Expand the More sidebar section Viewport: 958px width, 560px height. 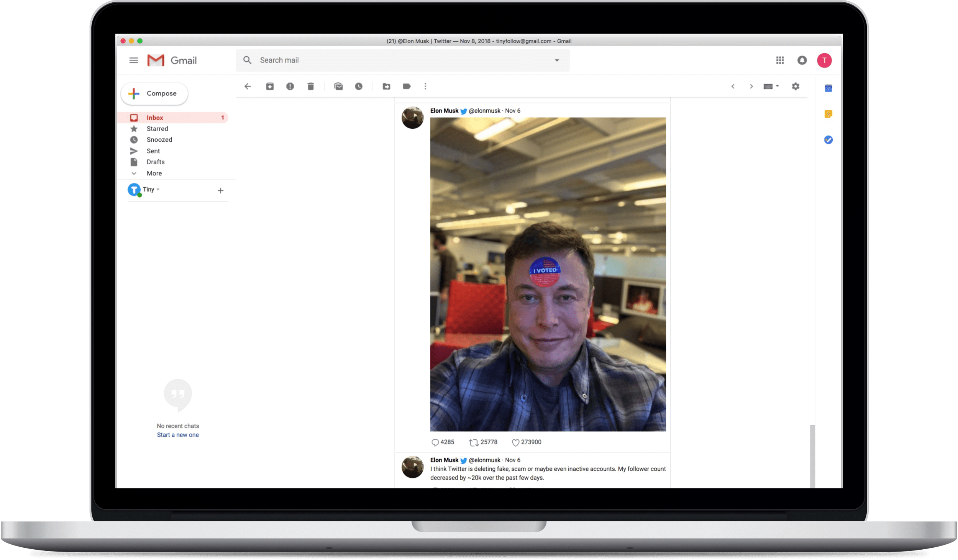click(x=154, y=173)
